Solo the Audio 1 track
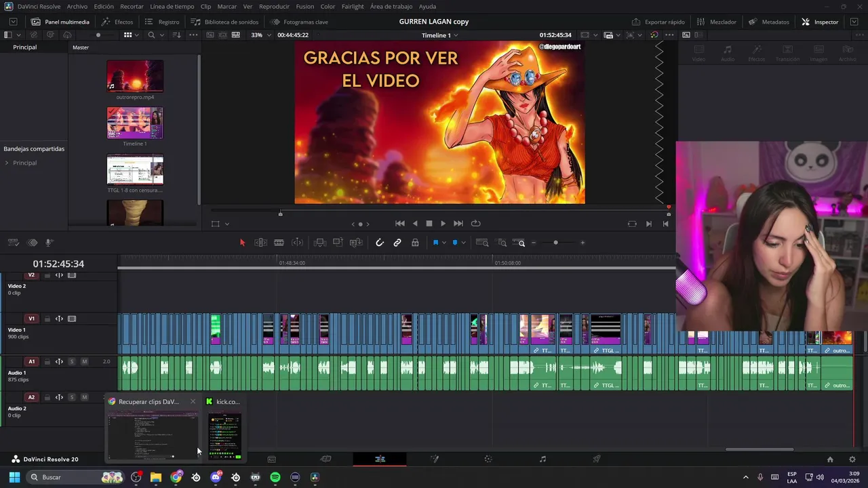The height and width of the screenshot is (488, 868). [x=71, y=361]
